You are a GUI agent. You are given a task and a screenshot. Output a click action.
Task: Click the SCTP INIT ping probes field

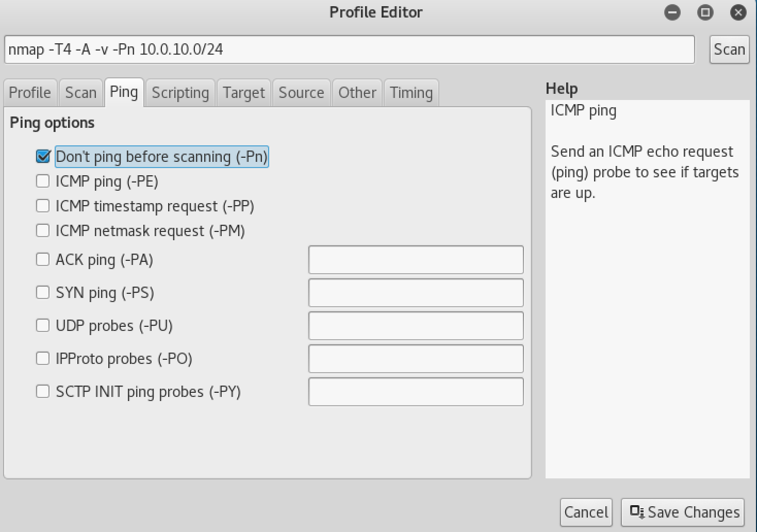(x=416, y=391)
